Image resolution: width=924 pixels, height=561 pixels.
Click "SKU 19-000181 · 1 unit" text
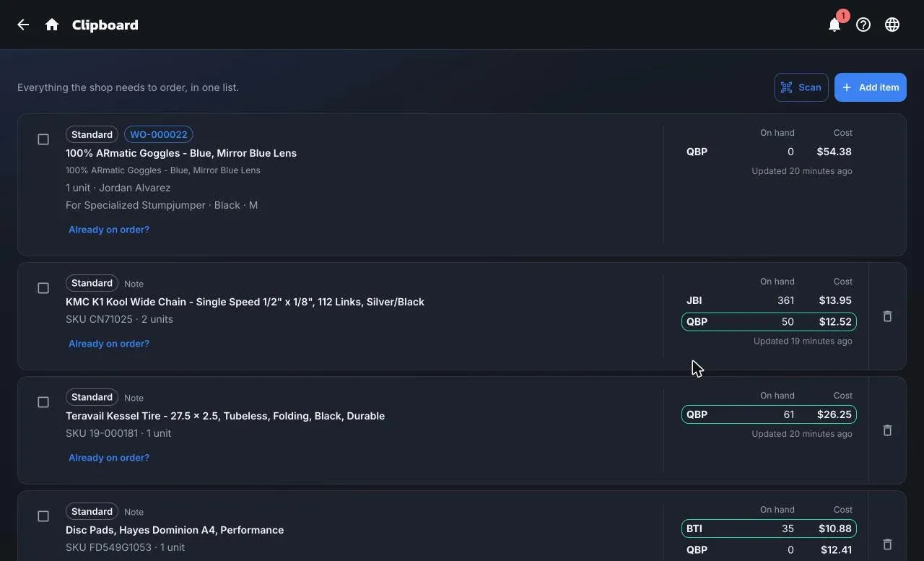click(x=118, y=433)
